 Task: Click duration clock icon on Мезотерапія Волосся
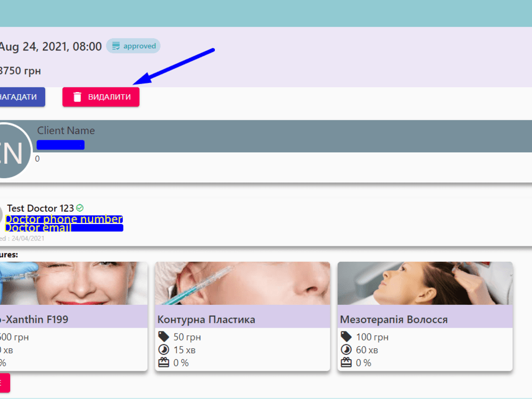pos(346,350)
